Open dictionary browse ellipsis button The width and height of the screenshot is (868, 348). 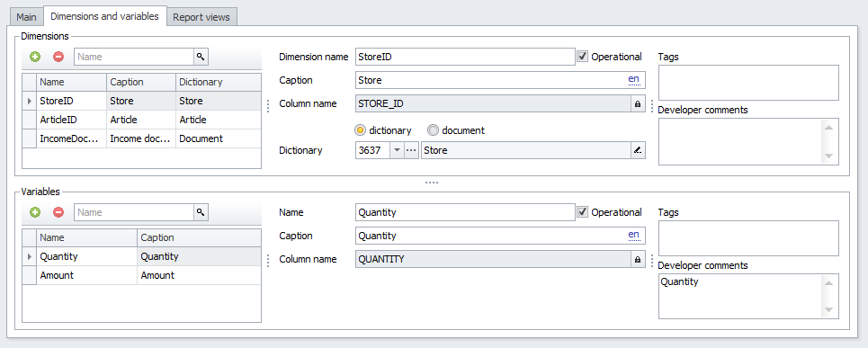coord(411,150)
